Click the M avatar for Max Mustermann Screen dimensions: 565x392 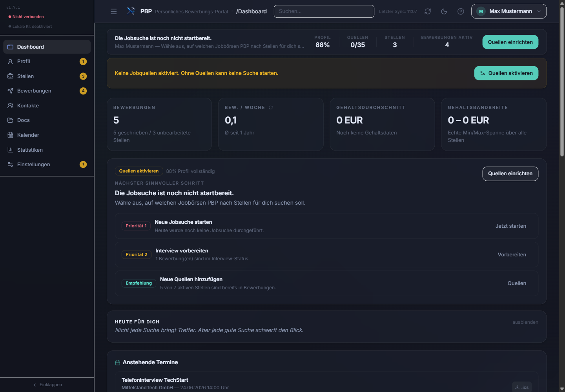(x=481, y=11)
